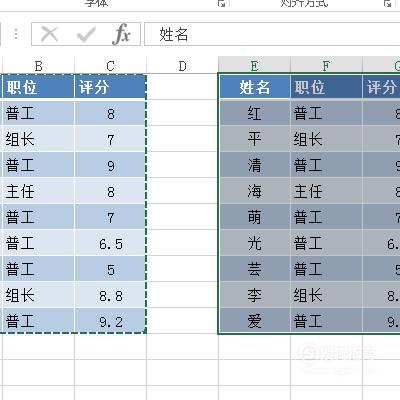This screenshot has width=400, height=400.
Task: Click the formula bar resize dots handle
Action: pyautogui.click(x=16, y=34)
